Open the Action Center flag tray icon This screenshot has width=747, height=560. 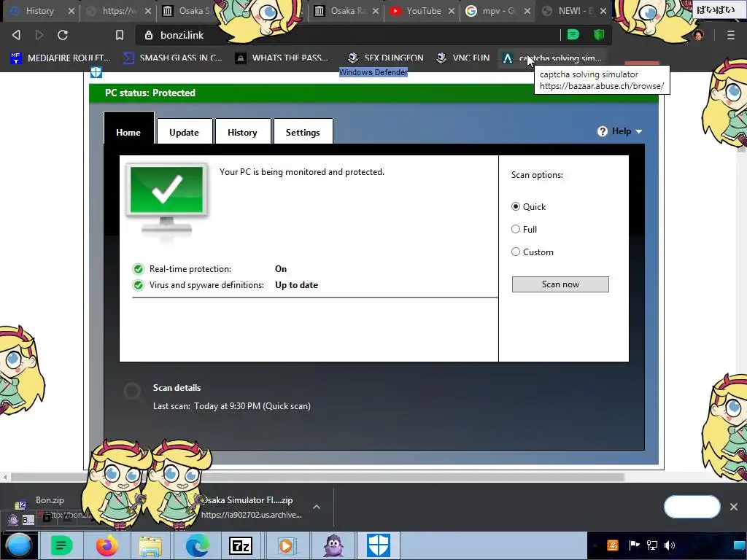tap(634, 545)
